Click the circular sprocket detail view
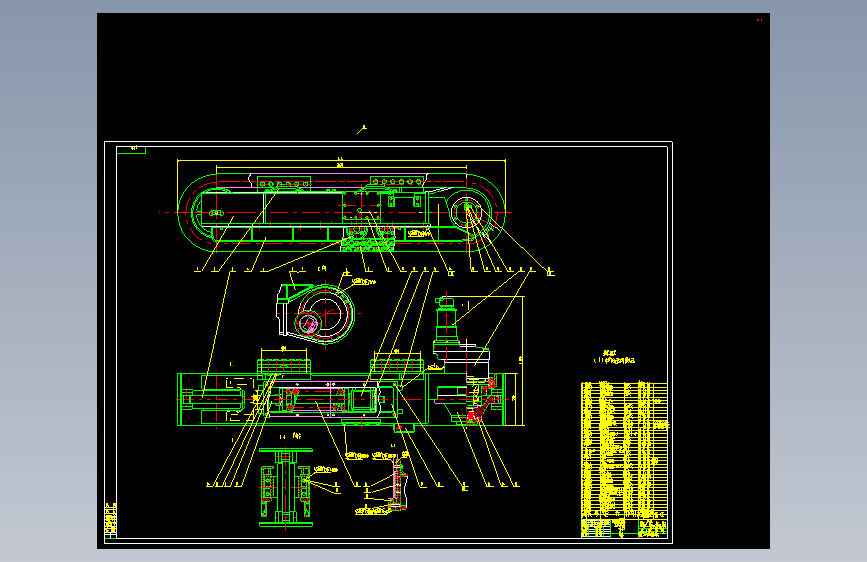This screenshot has height=562, width=867. (316, 313)
